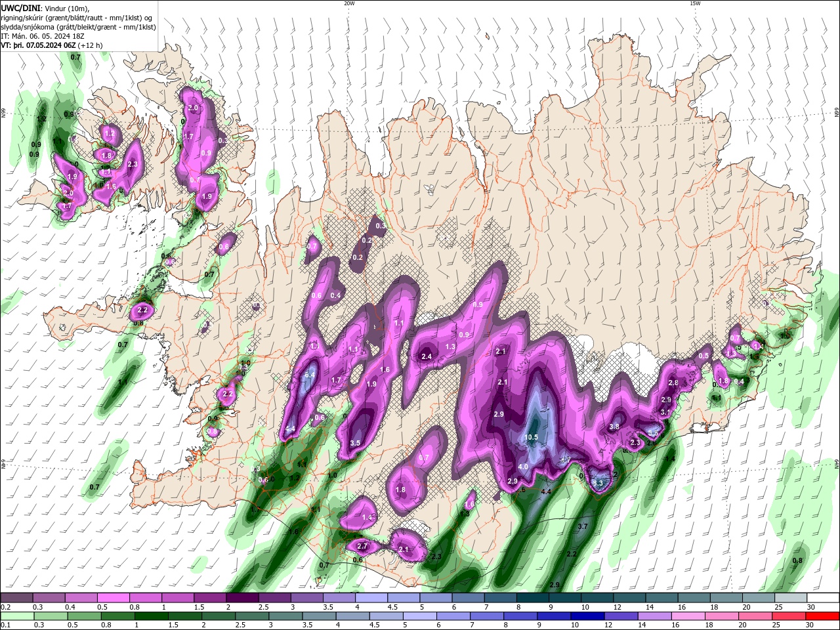840x630 pixels.
Task: Click the 15W longitude label
Action: click(x=695, y=3)
